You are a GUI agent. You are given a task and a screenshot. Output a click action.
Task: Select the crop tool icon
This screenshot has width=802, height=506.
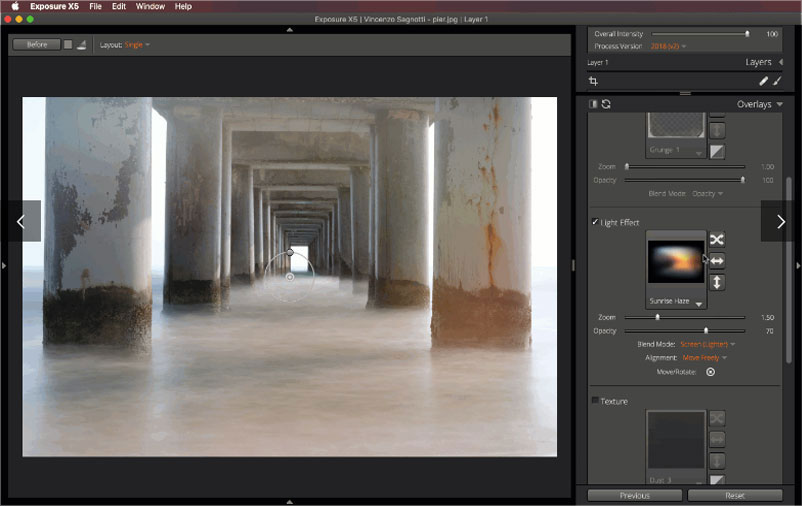coord(593,81)
